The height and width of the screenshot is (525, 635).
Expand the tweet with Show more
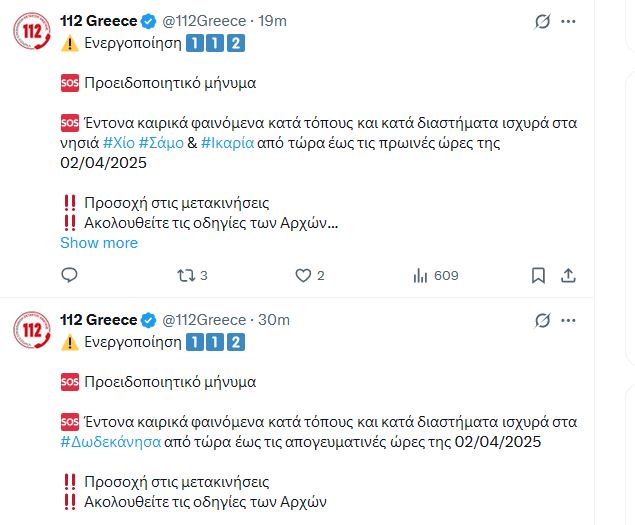click(x=99, y=243)
